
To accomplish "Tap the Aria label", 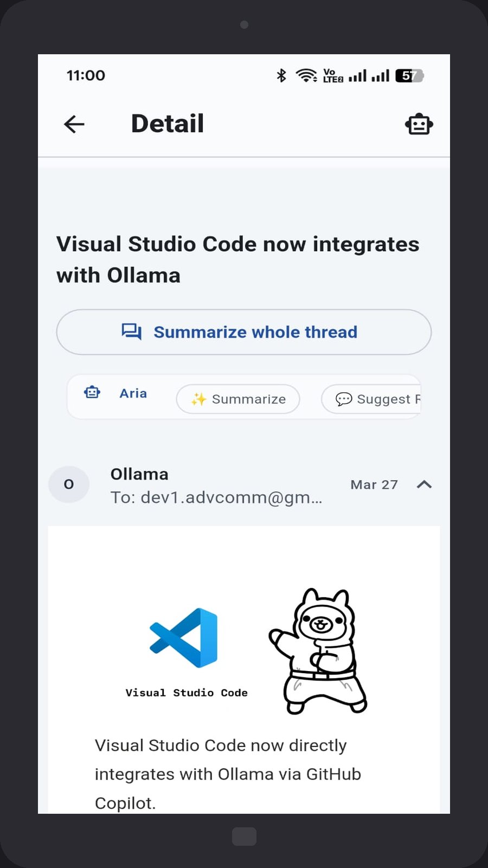I will pos(133,393).
